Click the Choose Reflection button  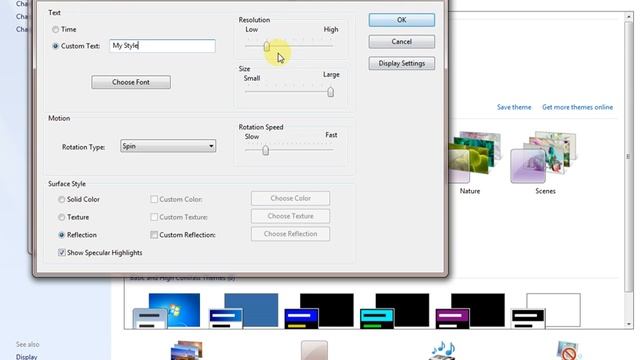290,234
